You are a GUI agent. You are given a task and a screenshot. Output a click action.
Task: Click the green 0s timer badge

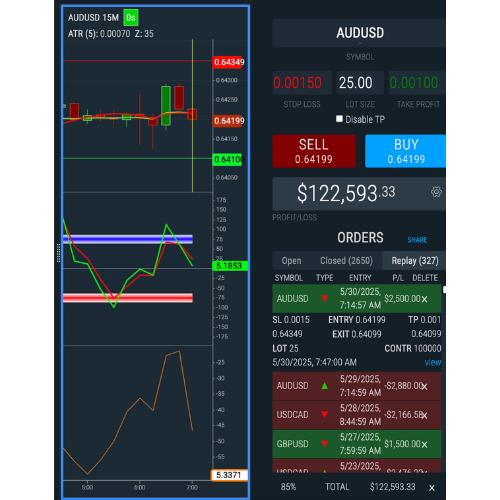131,17
